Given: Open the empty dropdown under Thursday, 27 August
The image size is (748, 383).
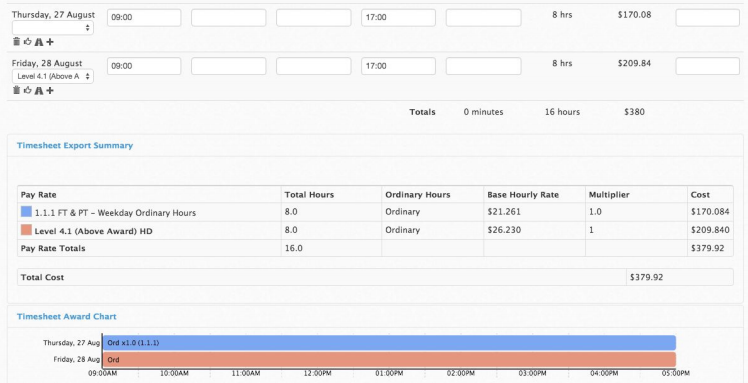Looking at the screenshot, I should click(x=52, y=28).
